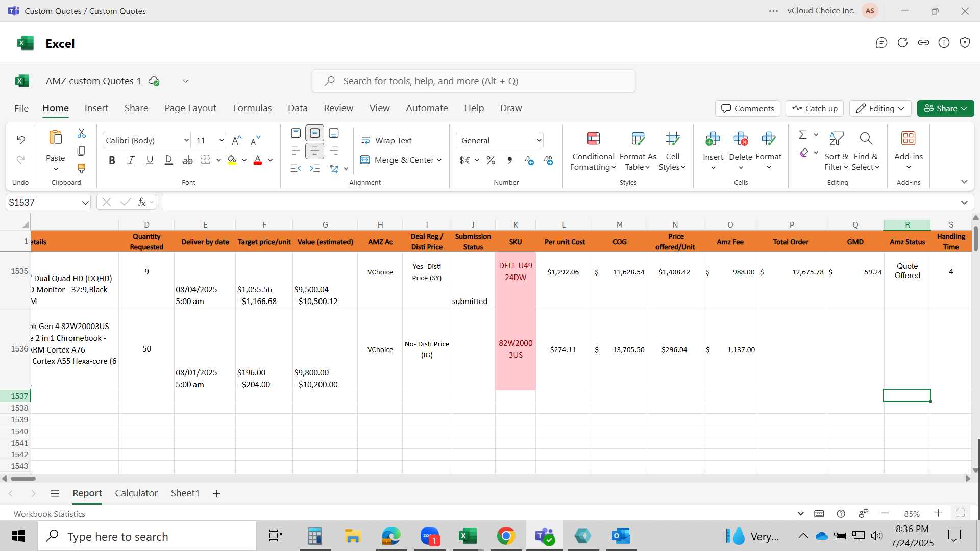Click the Decrease Indent icon
This screenshot has height=551, width=980.
pos(296,168)
